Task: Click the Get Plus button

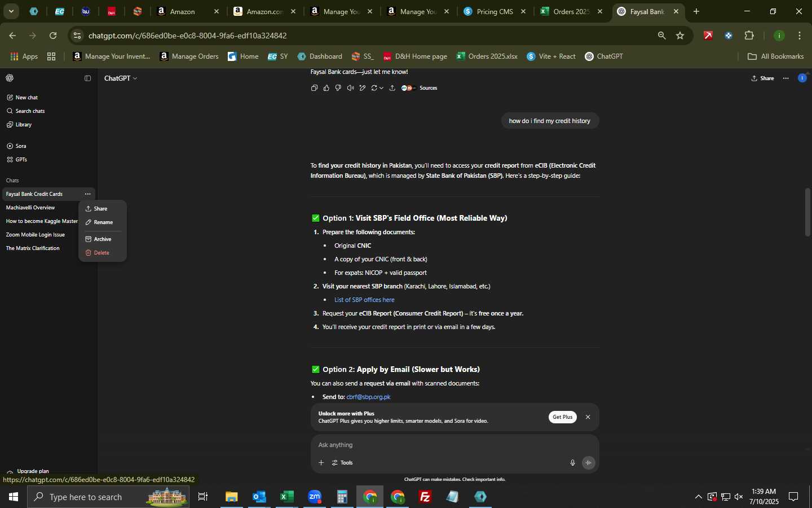Action: (x=562, y=417)
